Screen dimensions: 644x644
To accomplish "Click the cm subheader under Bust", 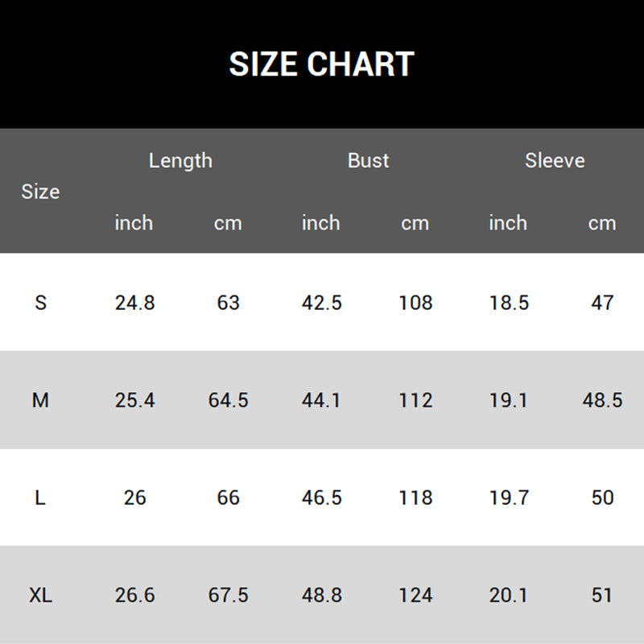I will click(x=415, y=223).
